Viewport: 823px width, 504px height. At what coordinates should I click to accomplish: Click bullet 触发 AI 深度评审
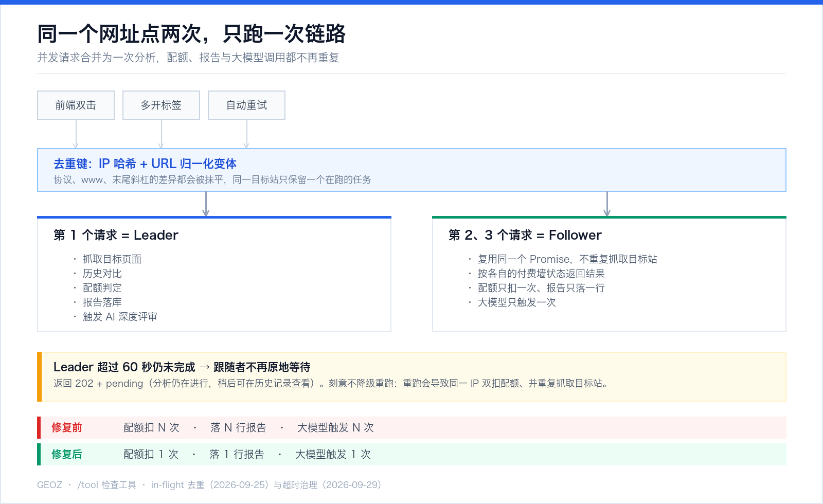120,317
